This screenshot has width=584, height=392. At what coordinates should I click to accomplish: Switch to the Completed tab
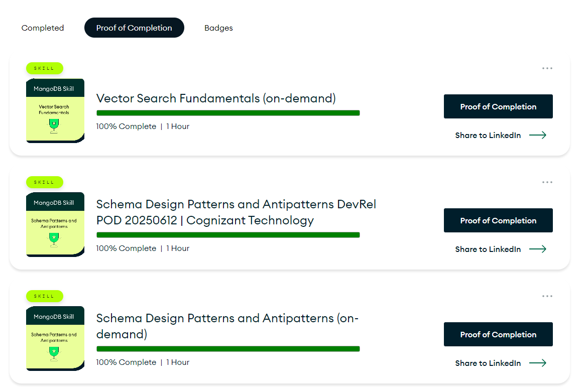43,28
